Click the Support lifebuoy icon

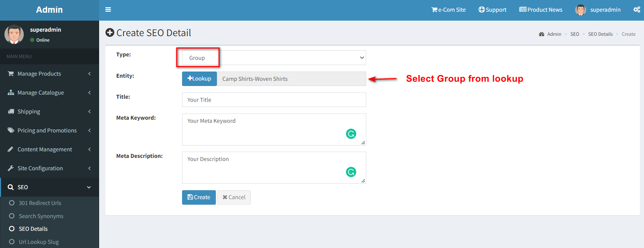(482, 10)
